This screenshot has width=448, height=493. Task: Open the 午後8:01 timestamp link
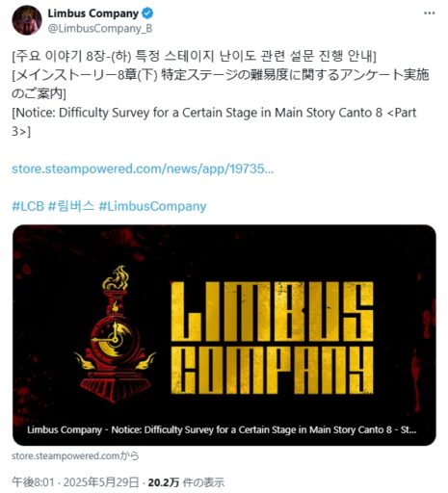33,482
